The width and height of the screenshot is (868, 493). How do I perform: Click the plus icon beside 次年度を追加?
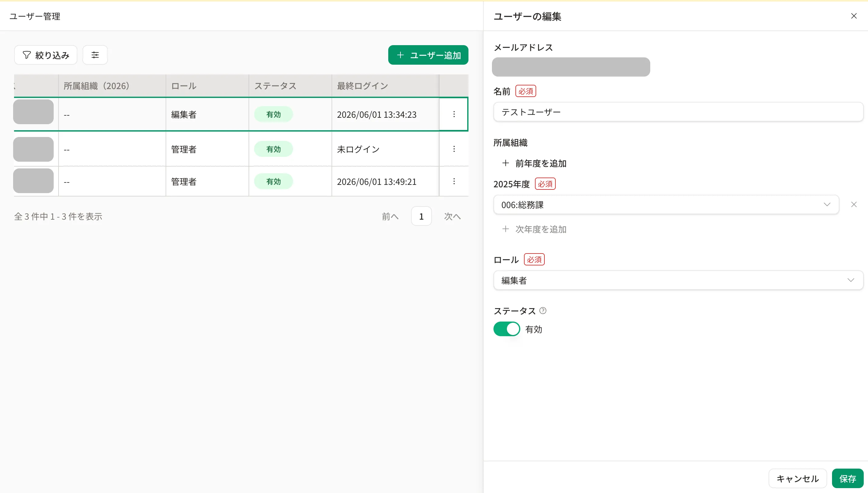tap(505, 229)
